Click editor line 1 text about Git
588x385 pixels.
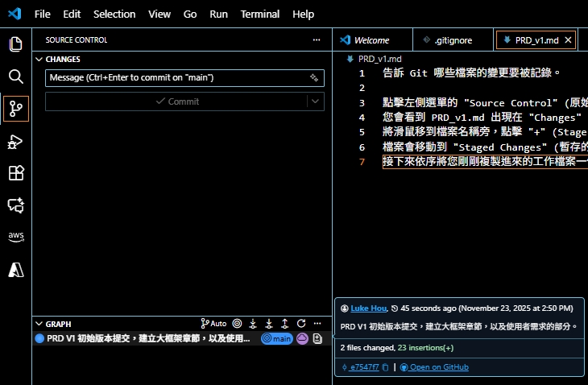[471, 72]
